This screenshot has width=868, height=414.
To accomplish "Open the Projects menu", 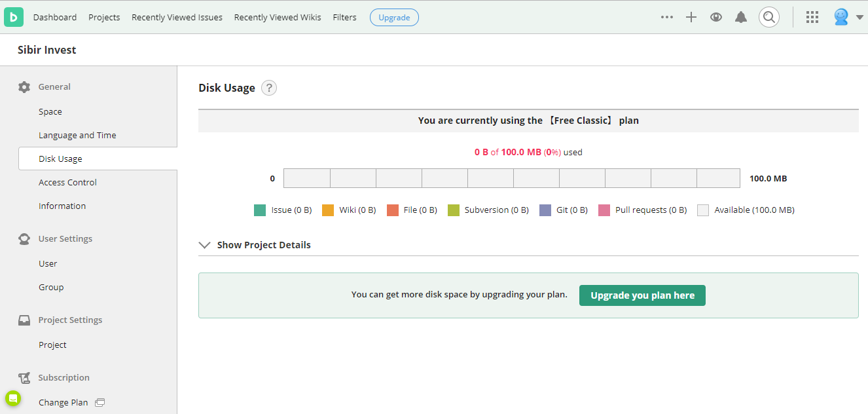I will coord(104,18).
